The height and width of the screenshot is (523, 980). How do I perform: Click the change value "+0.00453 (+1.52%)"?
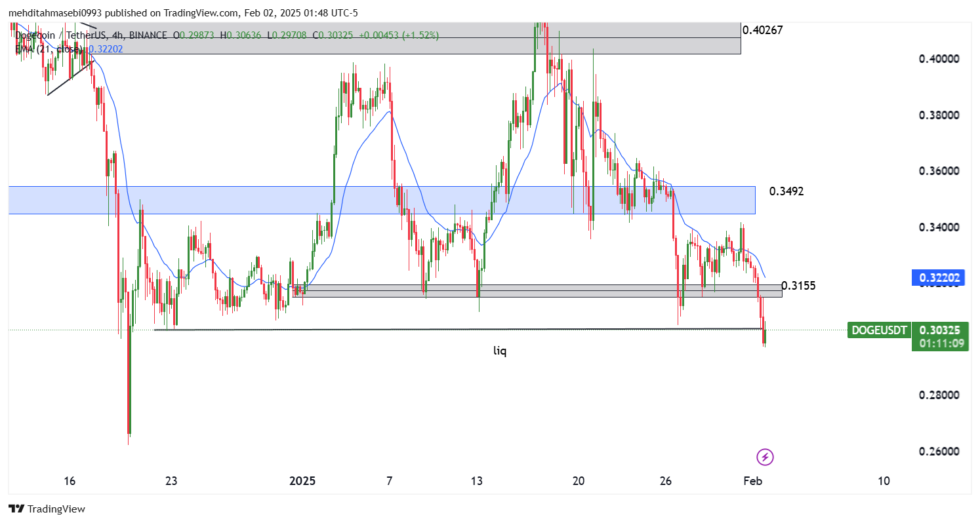(x=398, y=34)
